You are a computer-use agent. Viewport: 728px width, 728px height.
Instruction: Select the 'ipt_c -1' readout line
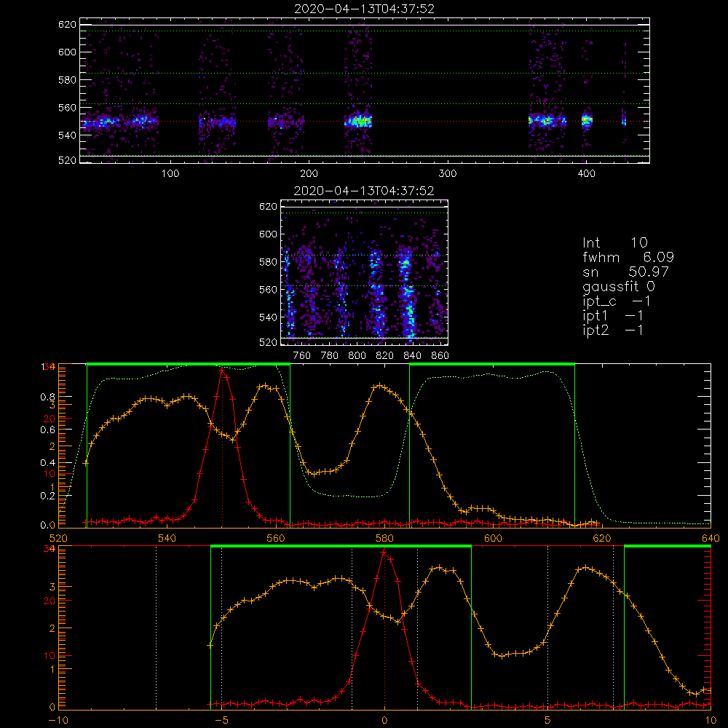[x=617, y=301]
